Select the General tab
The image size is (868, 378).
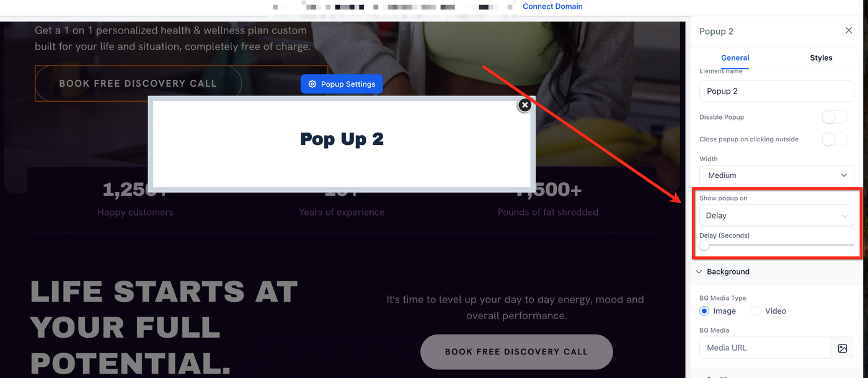point(735,58)
